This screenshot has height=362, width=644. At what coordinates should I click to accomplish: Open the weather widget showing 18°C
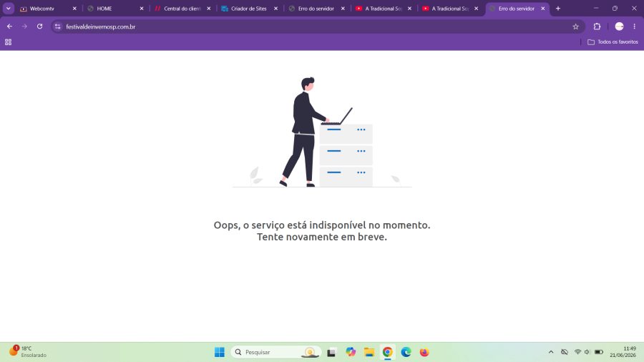click(x=28, y=352)
